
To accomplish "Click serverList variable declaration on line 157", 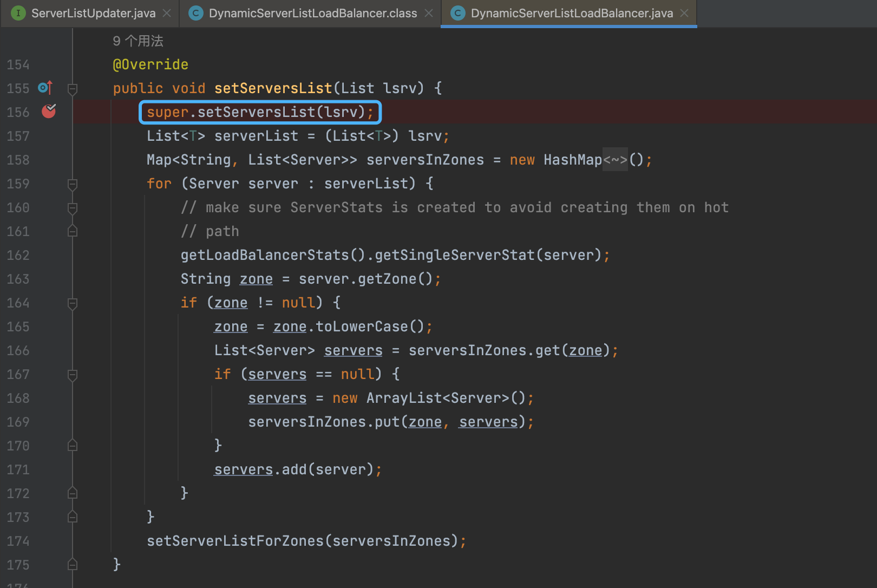I will coord(256,136).
